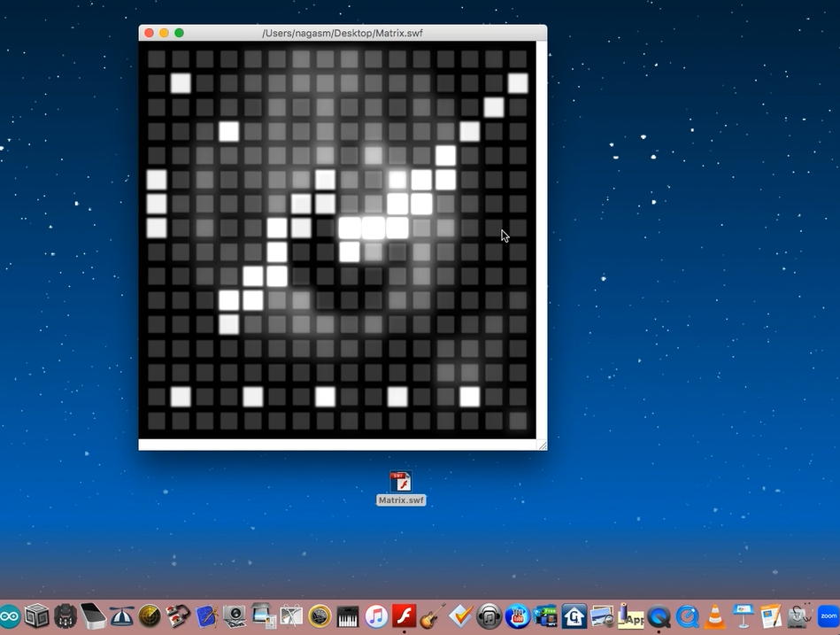Open the blueprint with paintbrush dock icon
The image size is (840, 635).
207,616
